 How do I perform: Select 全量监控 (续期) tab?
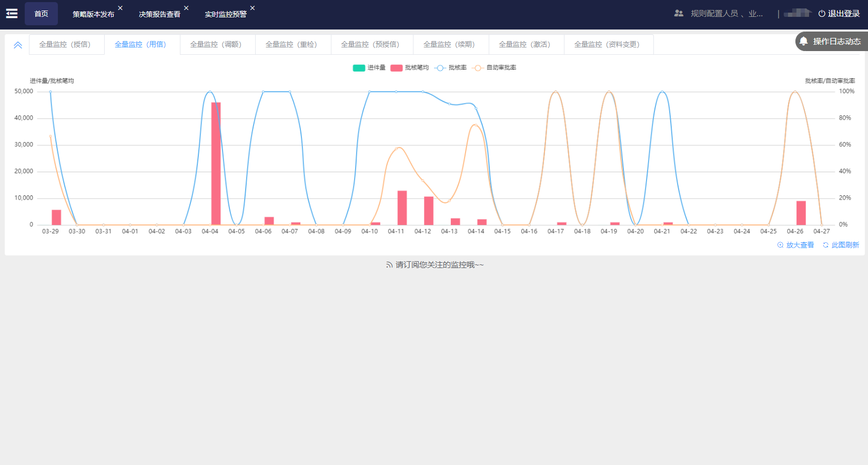click(x=451, y=45)
